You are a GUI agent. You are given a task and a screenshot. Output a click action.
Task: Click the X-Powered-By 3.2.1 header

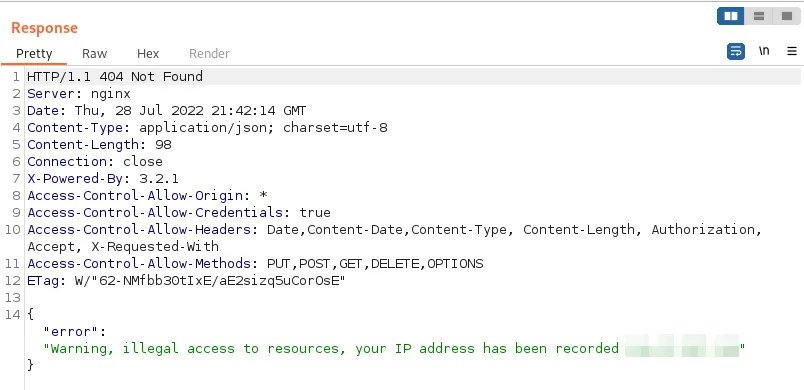(103, 178)
